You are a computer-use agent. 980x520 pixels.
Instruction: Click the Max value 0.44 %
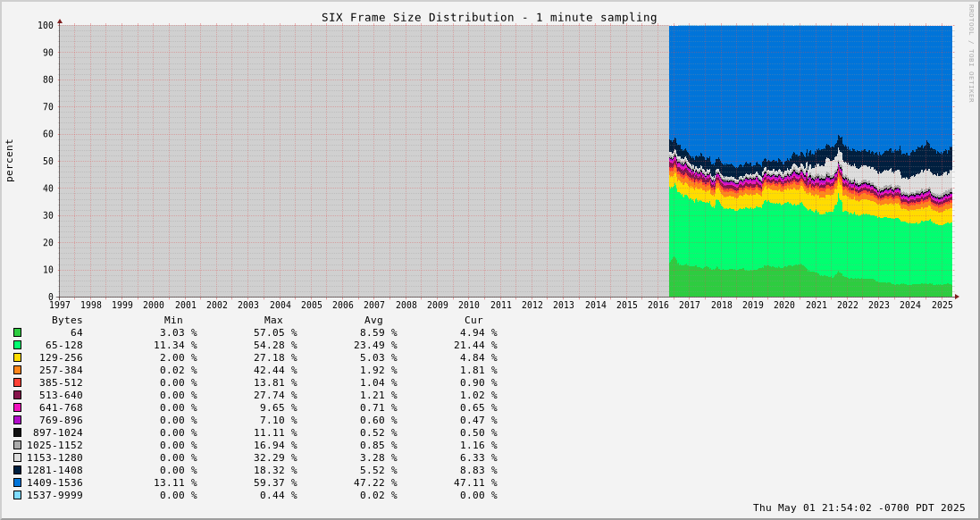(278, 495)
